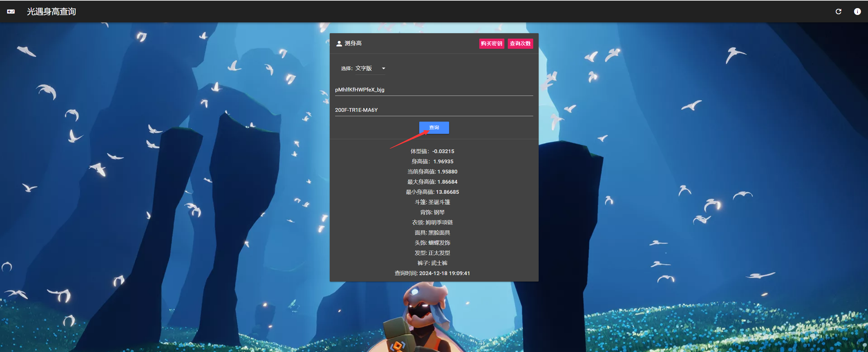Select the 当前身高值: 1.95880 line
The height and width of the screenshot is (352, 868).
pos(432,172)
